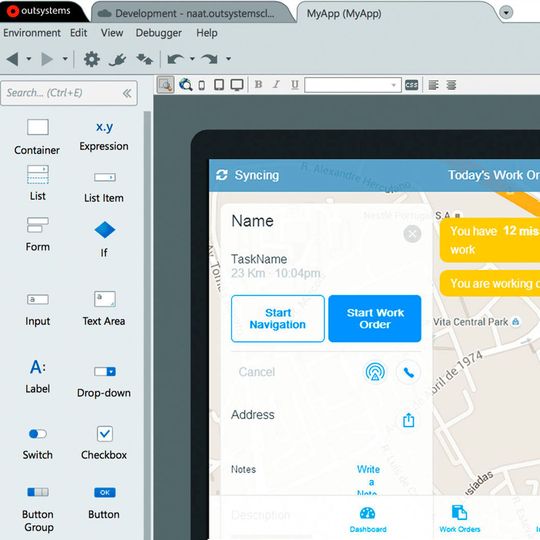Viewport: 540px width, 540px height.
Task: Toggle italic formatting
Action: tap(276, 84)
